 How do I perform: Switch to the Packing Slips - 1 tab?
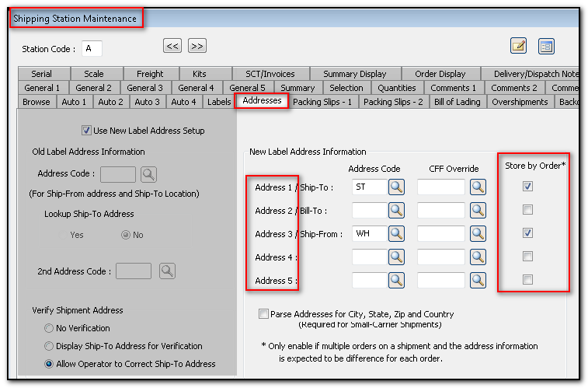click(322, 102)
